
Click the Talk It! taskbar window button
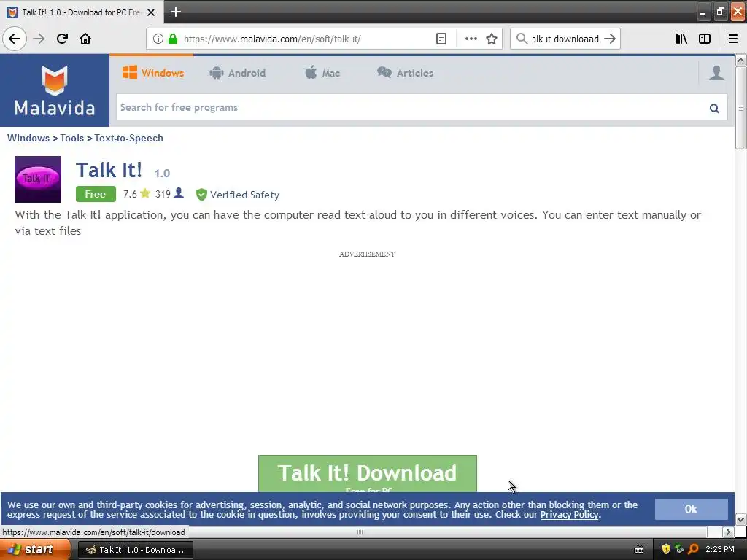click(x=135, y=550)
